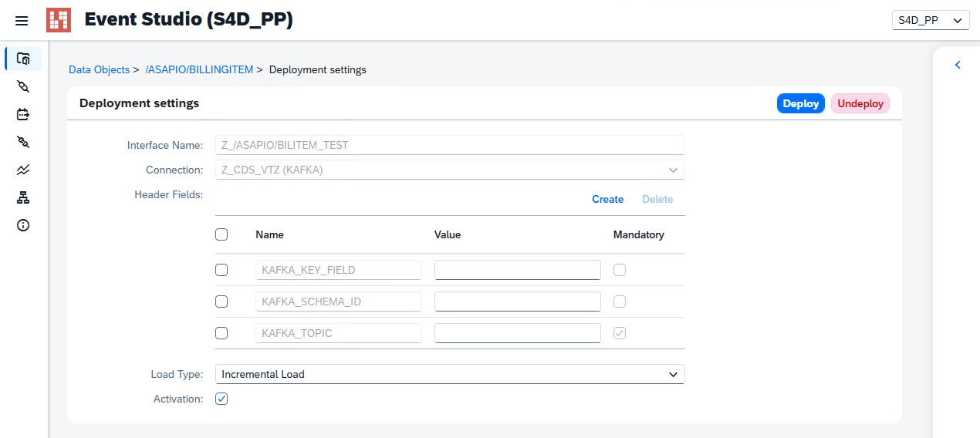Open the hierarchy tree sidebar icon
The height and width of the screenshot is (438, 980).
pyautogui.click(x=23, y=197)
